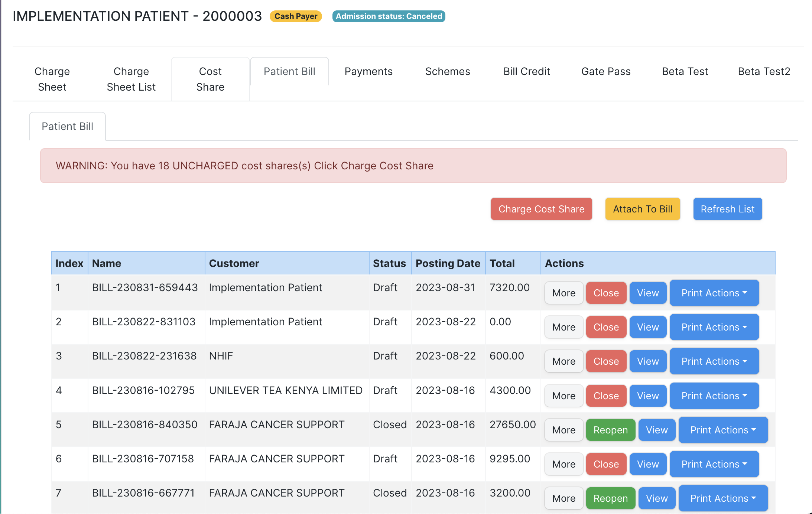Click More for BILL-230816-840350

[x=564, y=430]
